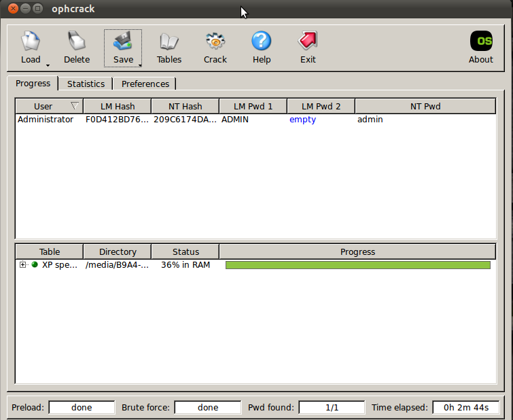Open the Save dropdown arrow
Viewport: 513px width, 420px height.
pyautogui.click(x=140, y=65)
